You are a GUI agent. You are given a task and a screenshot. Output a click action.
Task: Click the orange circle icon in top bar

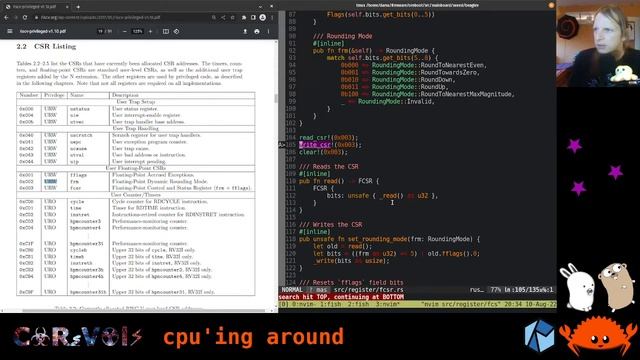point(551,5)
